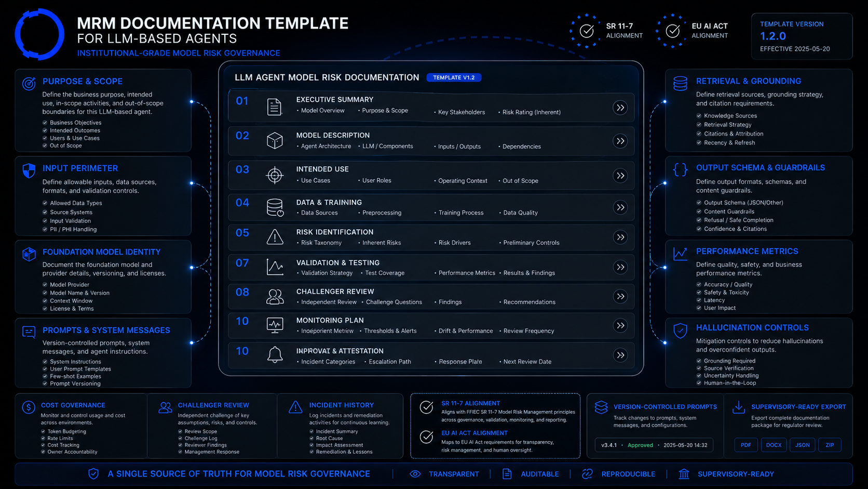Viewport: 868px width, 489px height.
Task: Toggle the Token Budgeting checkbox
Action: coord(43,431)
